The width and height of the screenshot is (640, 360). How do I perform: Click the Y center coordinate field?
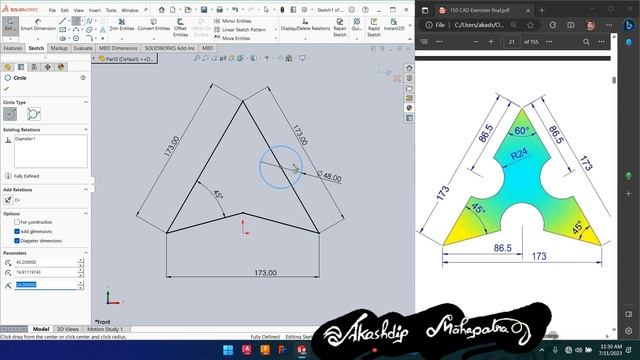click(x=46, y=272)
